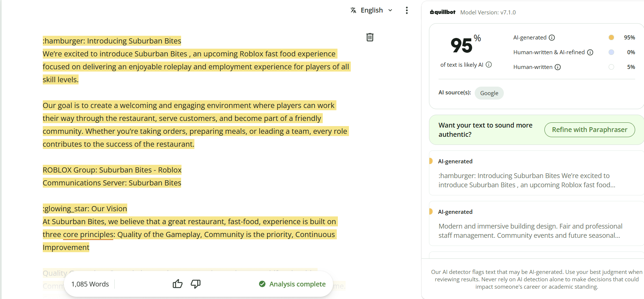Toggle the white Human-written highlight dot
The width and height of the screenshot is (644, 299).
[x=611, y=67]
